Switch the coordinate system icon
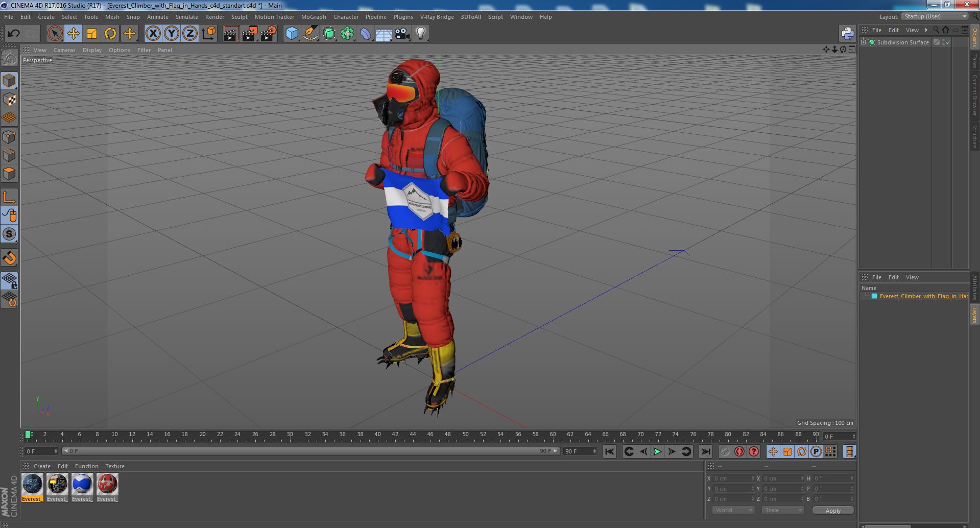Image resolution: width=980 pixels, height=528 pixels. pos(209,34)
